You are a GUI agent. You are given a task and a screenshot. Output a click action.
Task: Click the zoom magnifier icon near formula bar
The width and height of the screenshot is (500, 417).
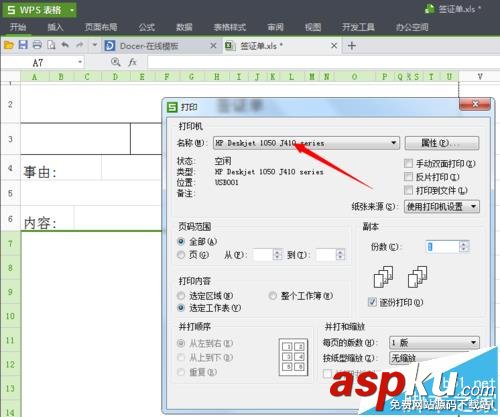(x=116, y=62)
